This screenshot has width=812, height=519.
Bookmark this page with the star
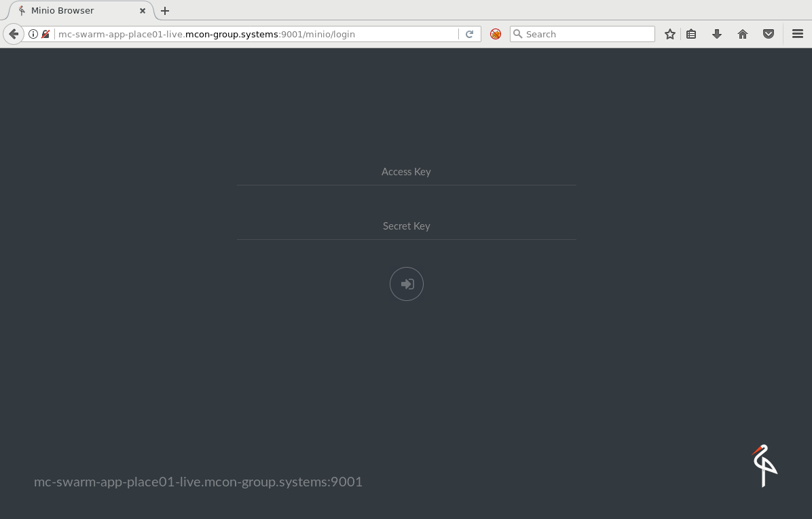(670, 34)
